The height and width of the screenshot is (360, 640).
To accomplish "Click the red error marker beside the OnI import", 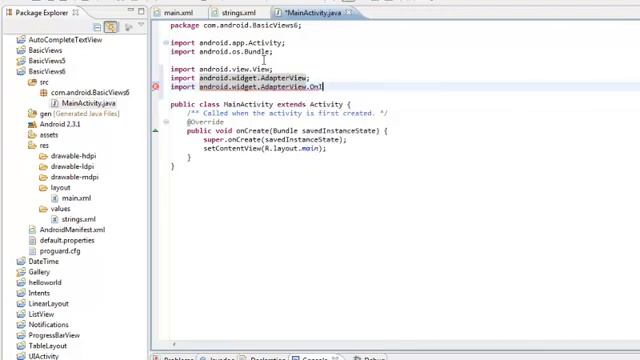I will point(156,87).
